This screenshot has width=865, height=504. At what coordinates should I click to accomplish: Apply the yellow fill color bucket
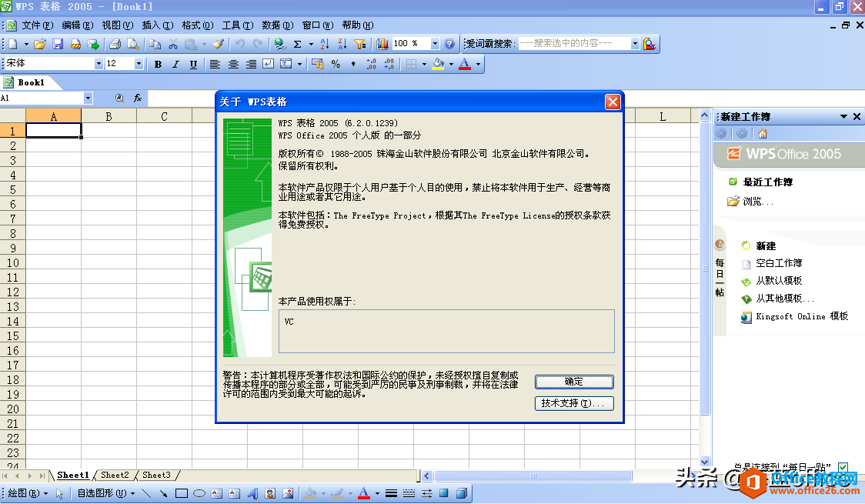[439, 65]
